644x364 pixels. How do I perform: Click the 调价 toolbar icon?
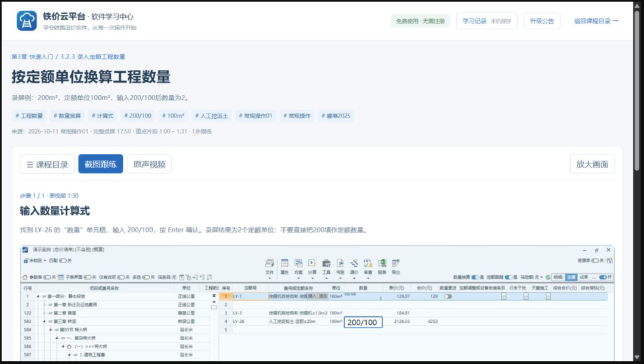[354, 263]
